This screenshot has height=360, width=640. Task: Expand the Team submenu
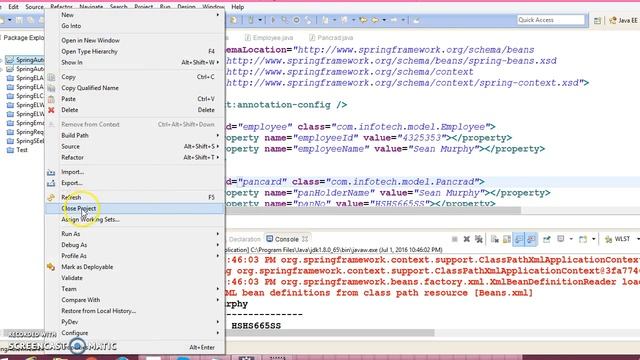(x=135, y=289)
